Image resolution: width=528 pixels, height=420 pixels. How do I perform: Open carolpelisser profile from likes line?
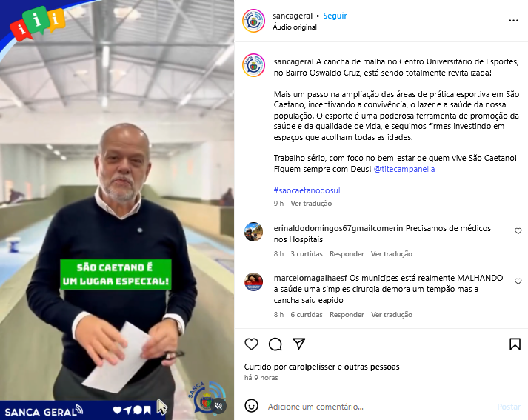tap(312, 367)
